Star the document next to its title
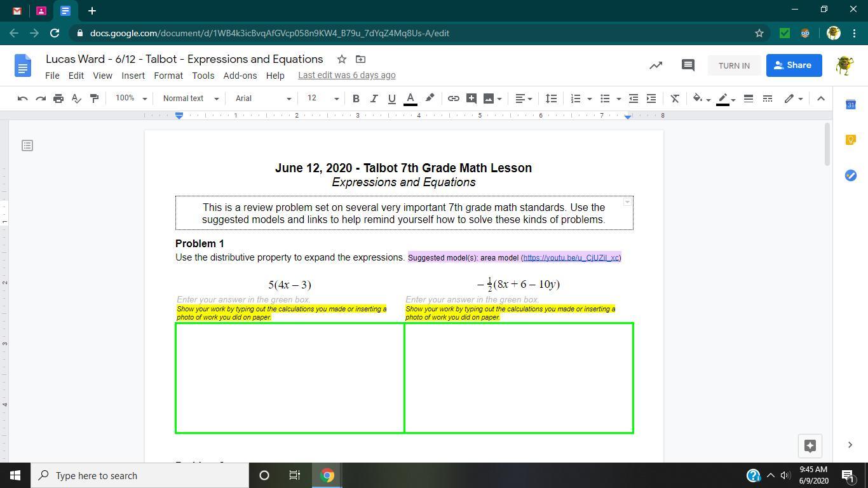868x488 pixels. 342,59
